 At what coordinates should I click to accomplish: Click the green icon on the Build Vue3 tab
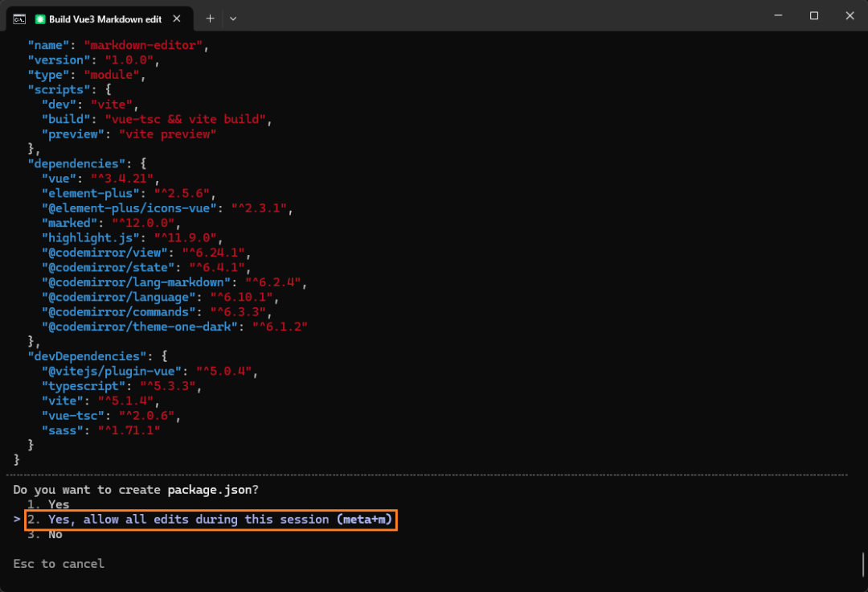click(40, 18)
